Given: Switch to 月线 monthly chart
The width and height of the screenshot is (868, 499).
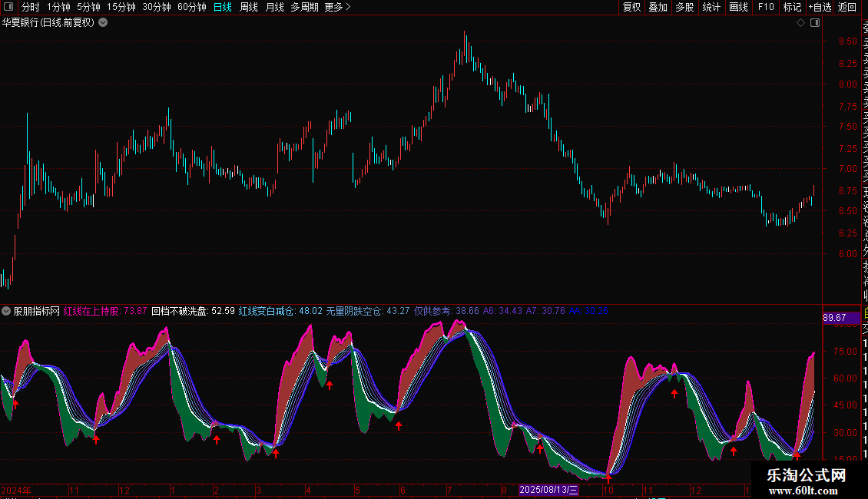Looking at the screenshot, I should click(274, 7).
